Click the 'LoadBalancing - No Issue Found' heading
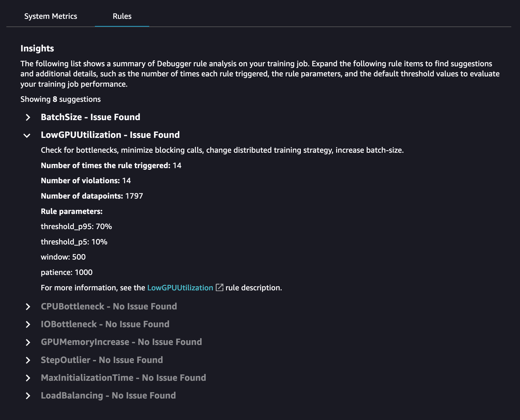520x420 pixels. [108, 395]
